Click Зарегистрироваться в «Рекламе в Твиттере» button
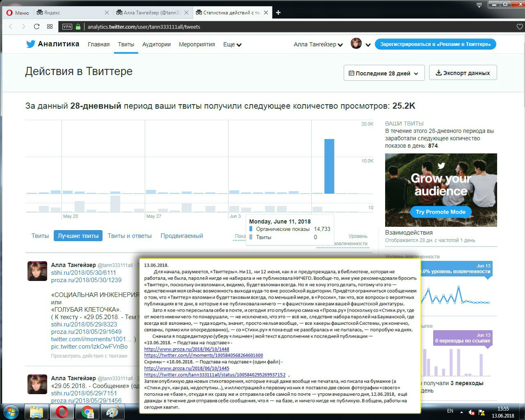The height and width of the screenshot is (420, 525). [435, 44]
